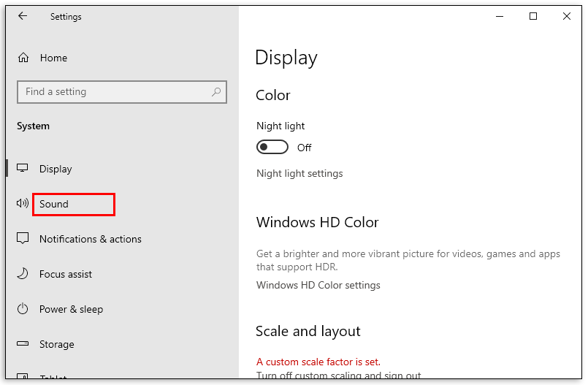588x385 pixels.
Task: Click the Power & sleep icon
Action: [x=23, y=309]
